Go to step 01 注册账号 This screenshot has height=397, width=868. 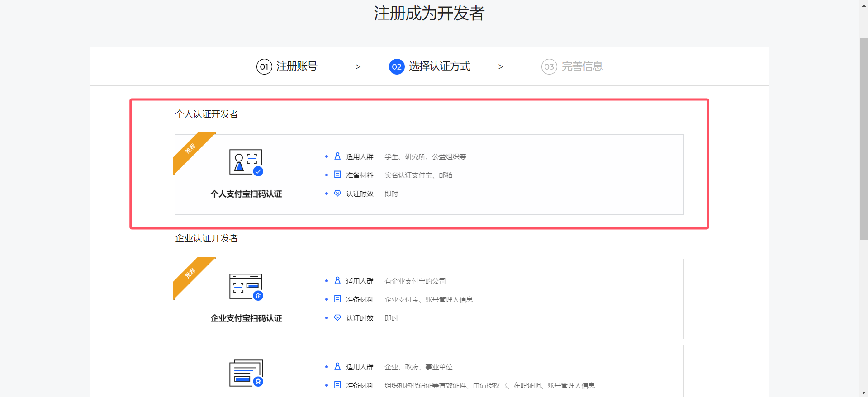(287, 66)
